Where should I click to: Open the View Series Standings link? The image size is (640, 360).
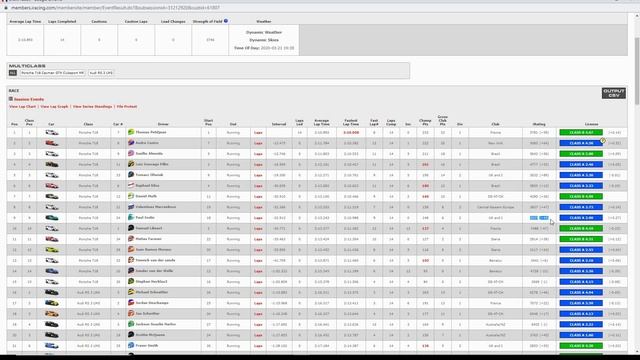pos(92,107)
